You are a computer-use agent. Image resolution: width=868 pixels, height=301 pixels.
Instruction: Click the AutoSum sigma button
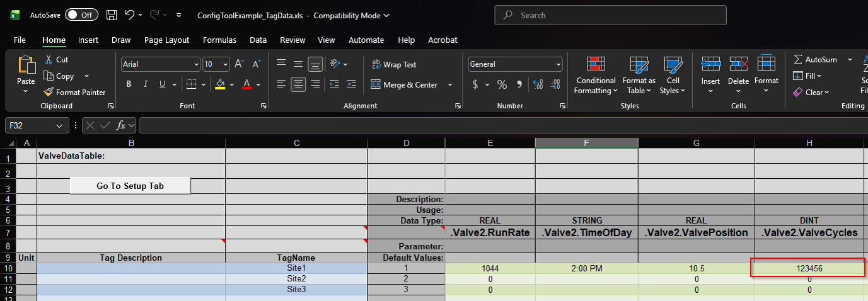pyautogui.click(x=815, y=59)
